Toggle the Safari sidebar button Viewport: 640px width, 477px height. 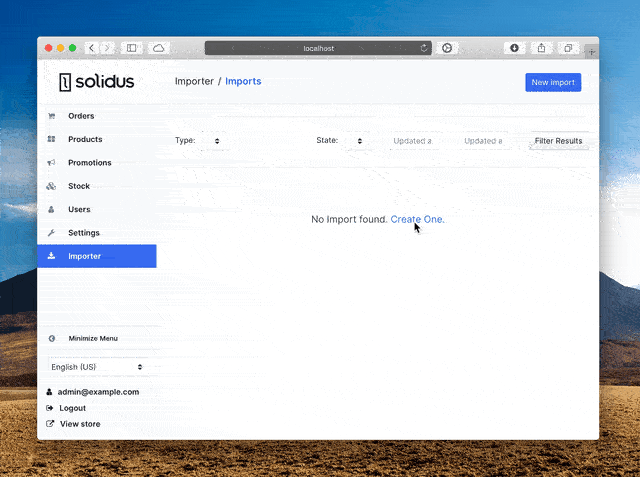(131, 48)
